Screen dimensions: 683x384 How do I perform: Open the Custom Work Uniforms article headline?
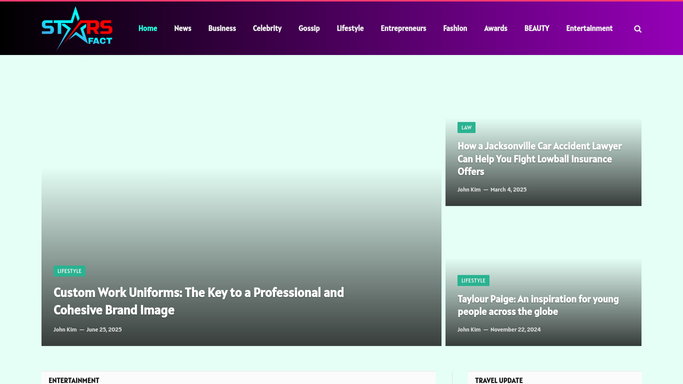[x=199, y=301]
